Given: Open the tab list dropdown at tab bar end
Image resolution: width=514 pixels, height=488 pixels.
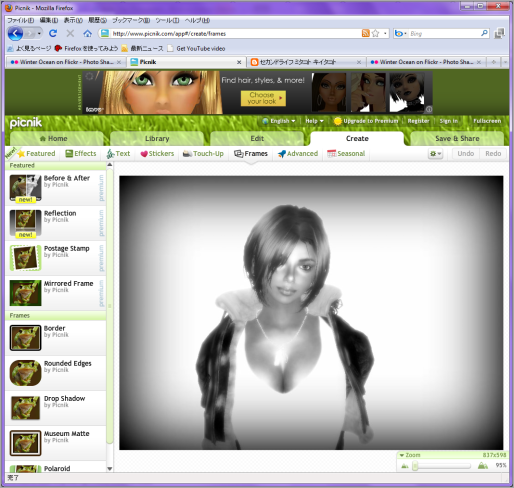Looking at the screenshot, I should 505,62.
